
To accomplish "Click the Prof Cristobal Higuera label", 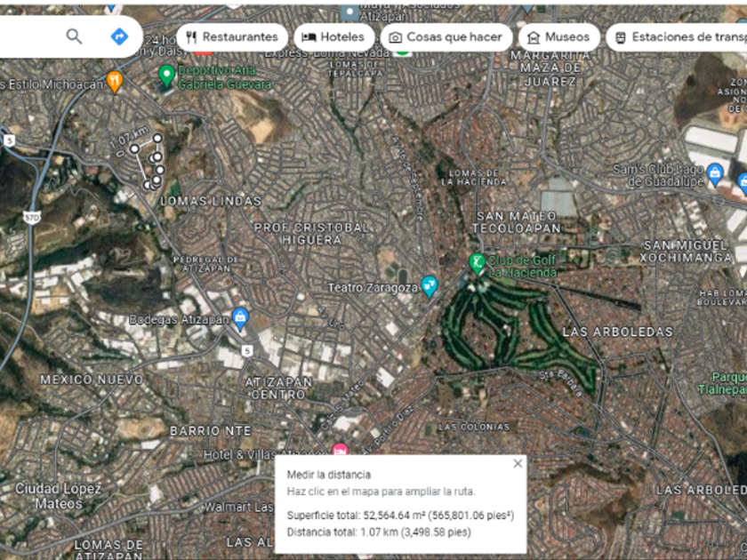I will click(x=311, y=234).
